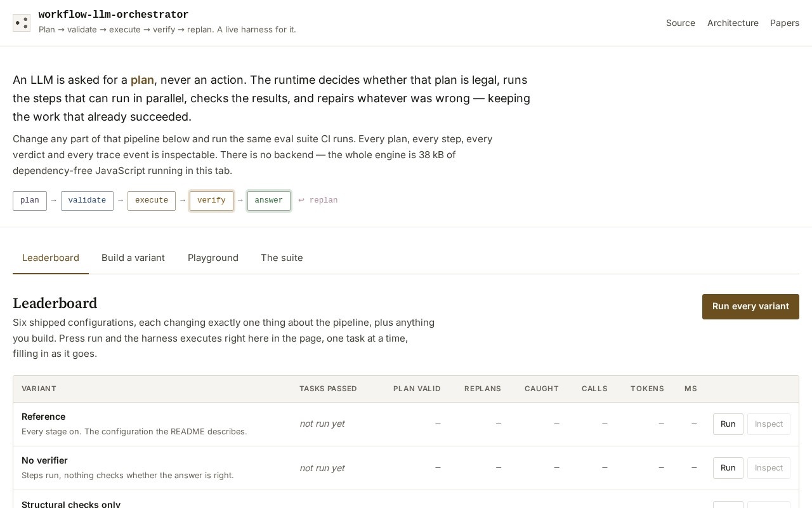Image resolution: width=812 pixels, height=508 pixels.
Task: Inspect the Reference variant
Action: [x=769, y=424]
